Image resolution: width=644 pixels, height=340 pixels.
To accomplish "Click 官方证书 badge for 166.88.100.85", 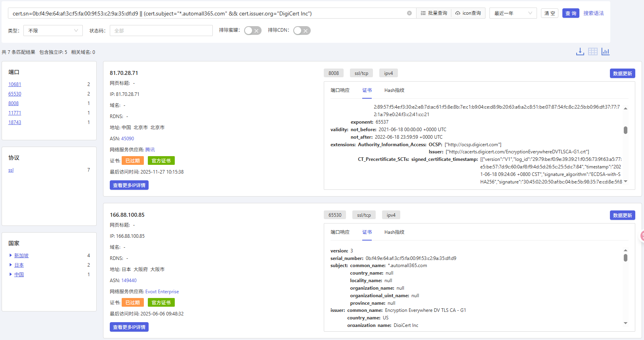I will point(161,302).
